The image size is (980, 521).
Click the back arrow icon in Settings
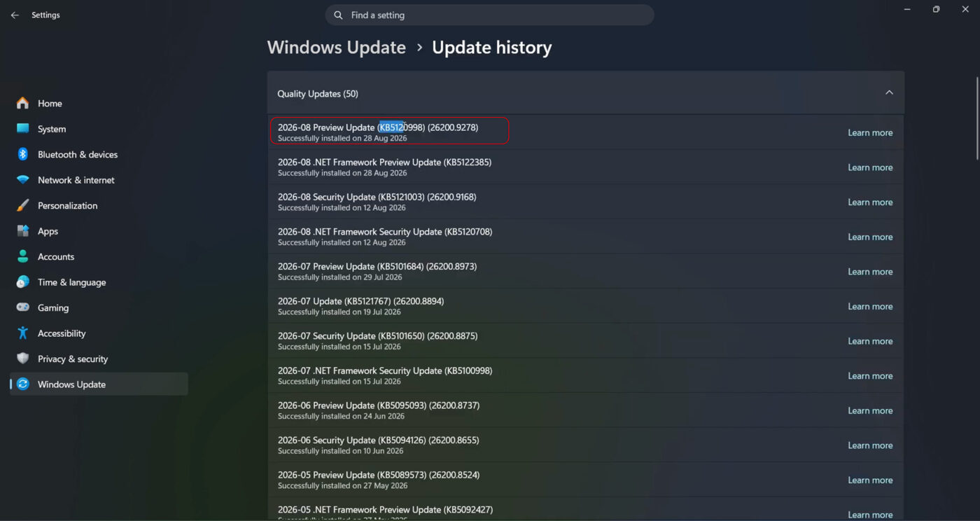pyautogui.click(x=15, y=15)
